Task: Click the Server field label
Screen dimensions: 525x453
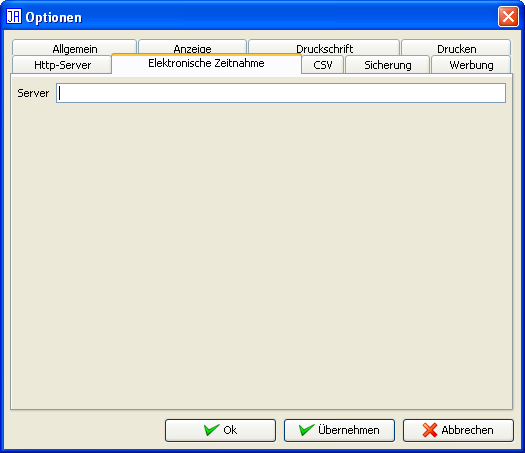Action: pos(33,93)
